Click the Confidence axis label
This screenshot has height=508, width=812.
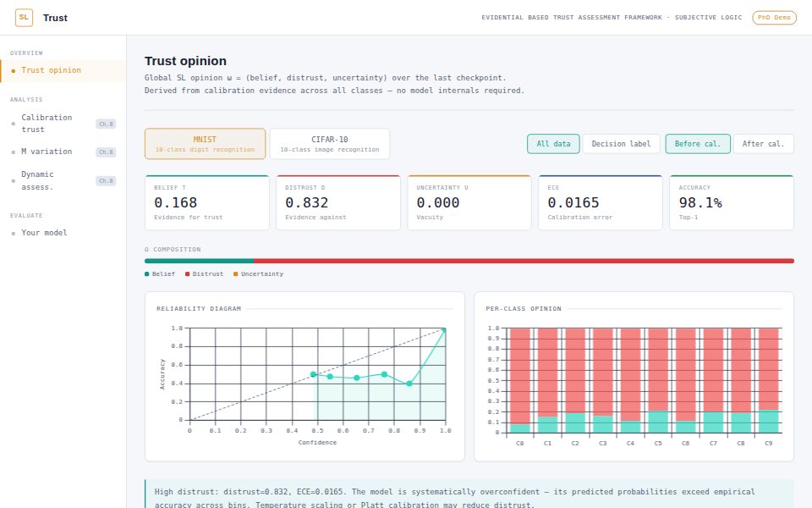(317, 443)
